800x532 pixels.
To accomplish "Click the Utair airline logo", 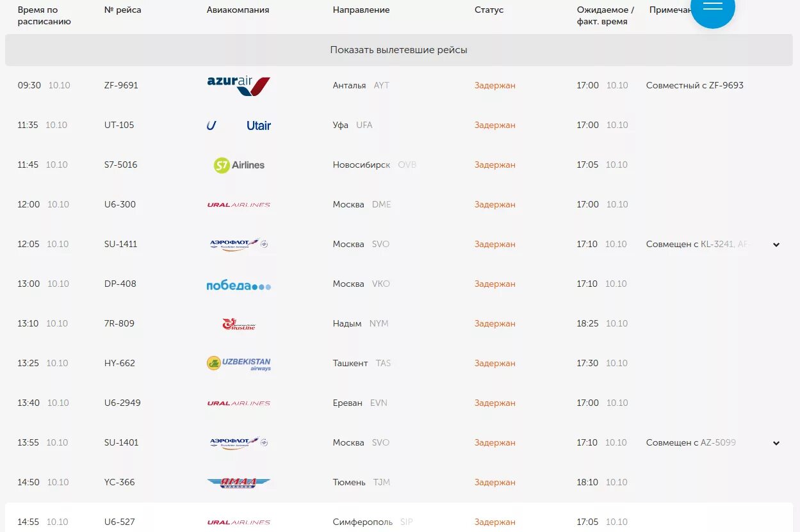I will tap(239, 125).
